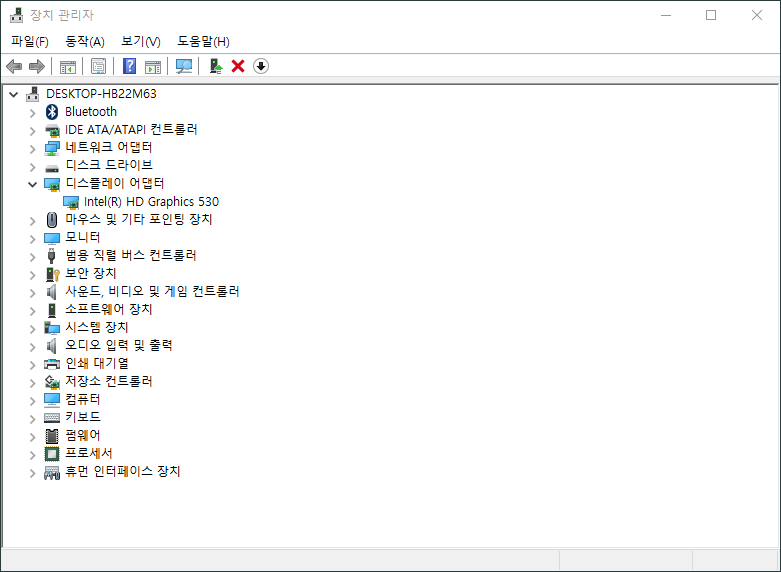The image size is (781, 572).
Task: Click the red X Uninstall device icon
Action: pyautogui.click(x=238, y=66)
